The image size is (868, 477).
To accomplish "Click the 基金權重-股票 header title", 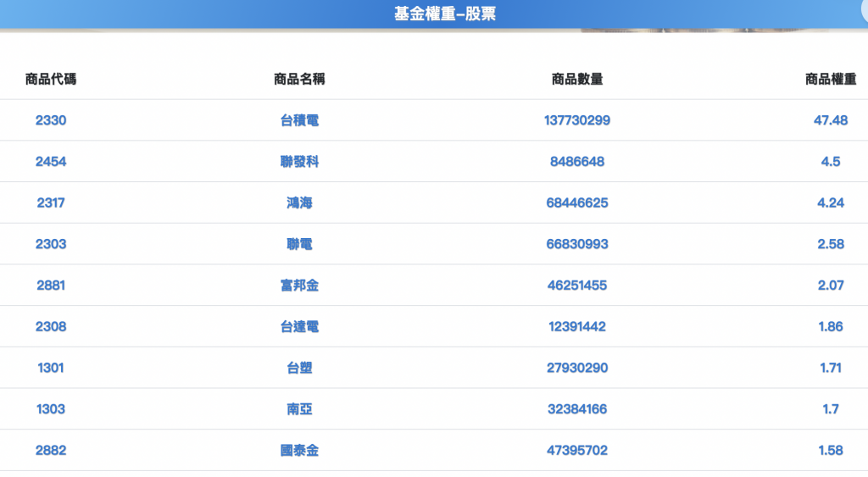I will pos(444,14).
